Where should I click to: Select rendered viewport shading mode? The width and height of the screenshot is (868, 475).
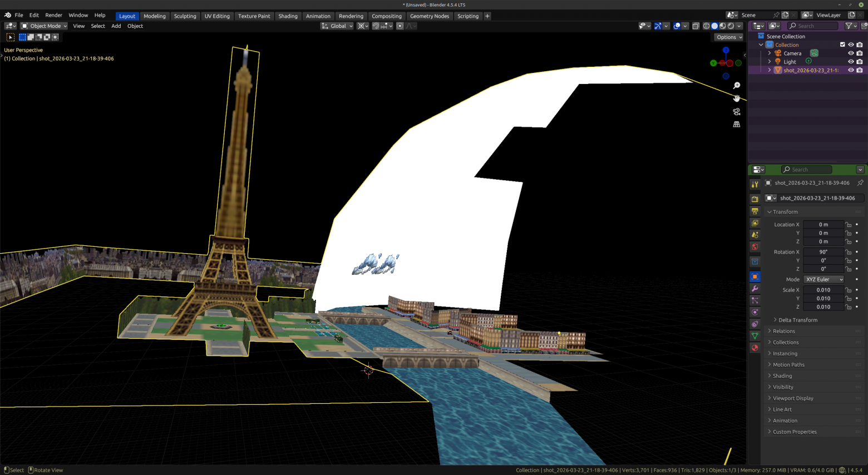(x=731, y=26)
